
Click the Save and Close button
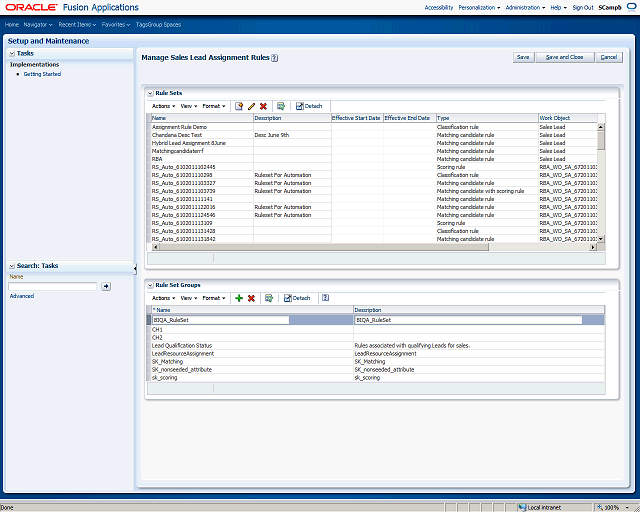(564, 57)
